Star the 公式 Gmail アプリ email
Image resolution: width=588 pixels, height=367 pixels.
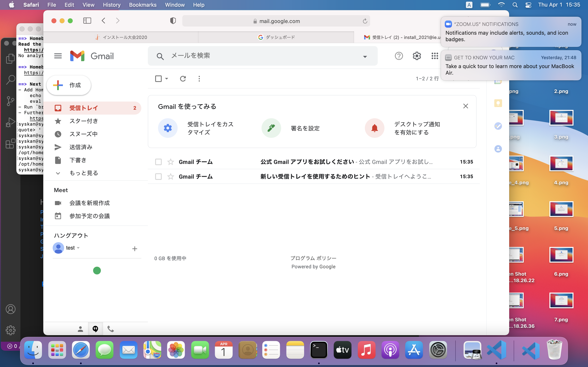[x=170, y=162]
